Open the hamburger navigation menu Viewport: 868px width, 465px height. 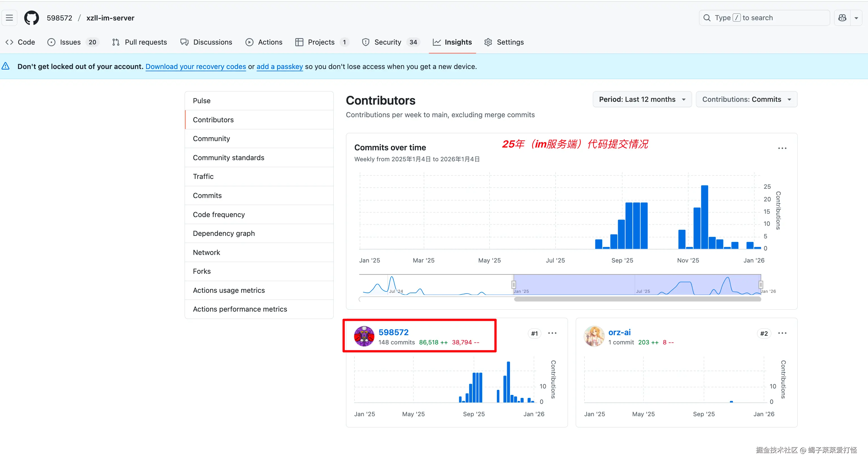(10, 18)
